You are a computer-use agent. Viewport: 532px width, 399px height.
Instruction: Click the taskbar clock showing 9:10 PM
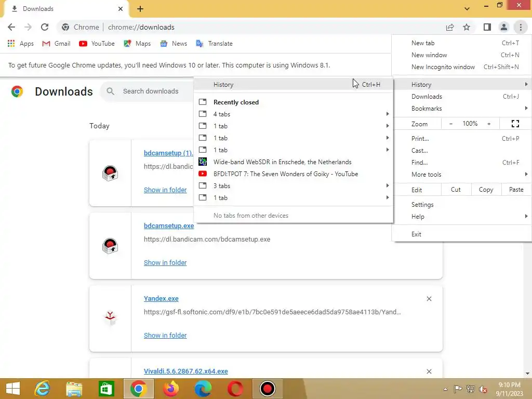click(x=509, y=389)
